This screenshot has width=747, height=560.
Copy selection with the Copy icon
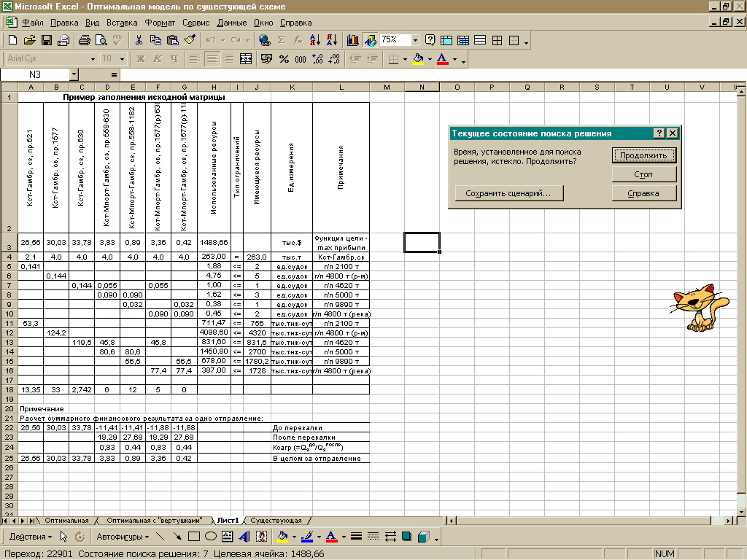(155, 41)
